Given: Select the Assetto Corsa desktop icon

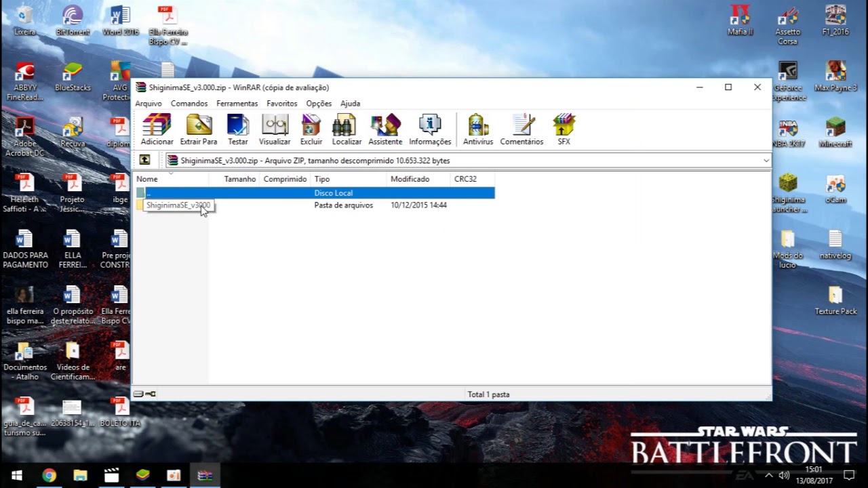Looking at the screenshot, I should pos(787,25).
